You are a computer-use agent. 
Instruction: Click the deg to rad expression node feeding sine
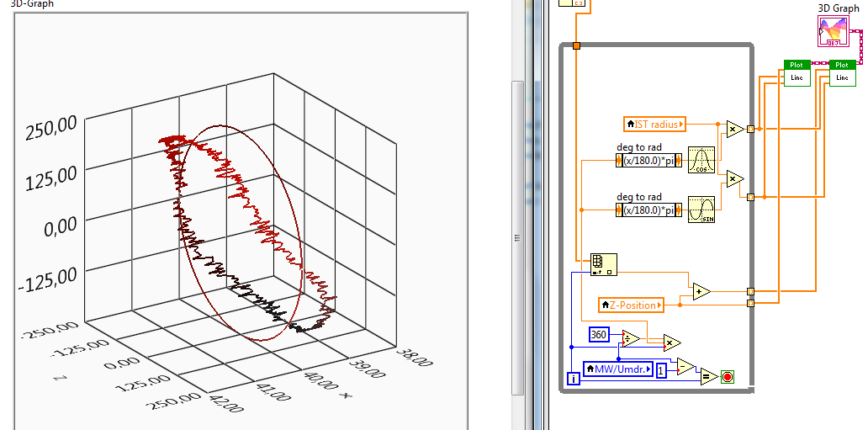[x=648, y=210]
